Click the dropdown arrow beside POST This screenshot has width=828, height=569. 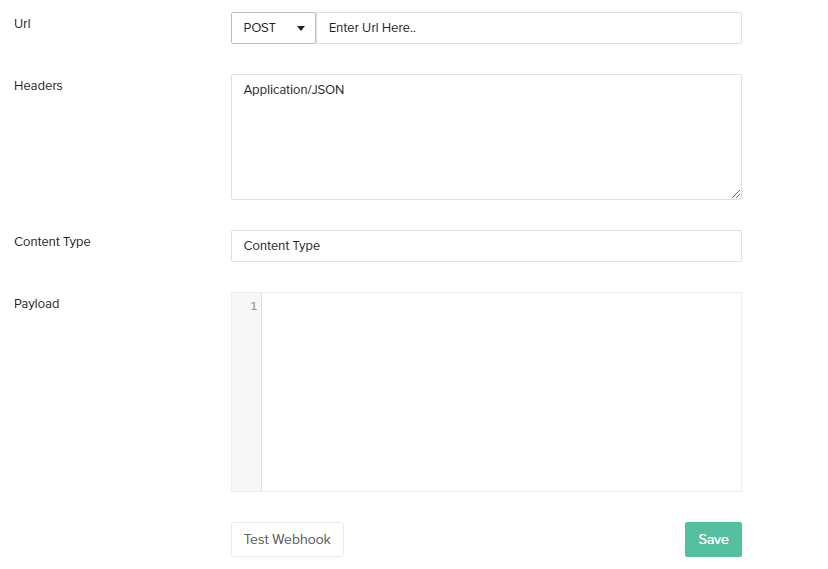coord(300,29)
